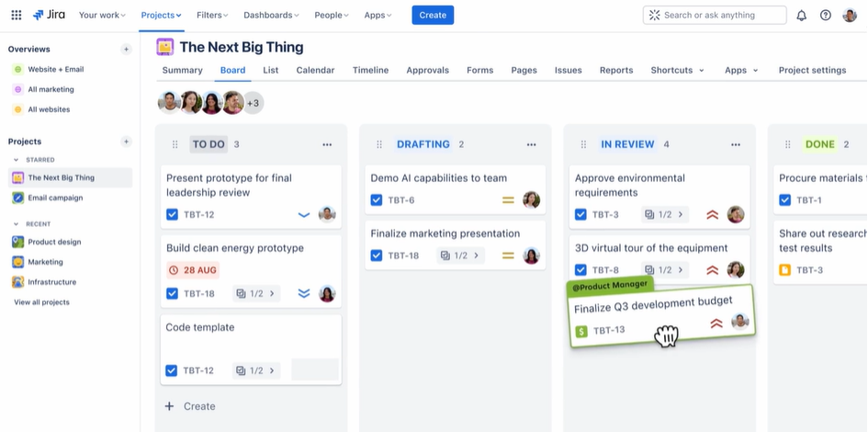This screenshot has width=868, height=432.
Task: Click the blue Create button
Action: [x=433, y=15]
